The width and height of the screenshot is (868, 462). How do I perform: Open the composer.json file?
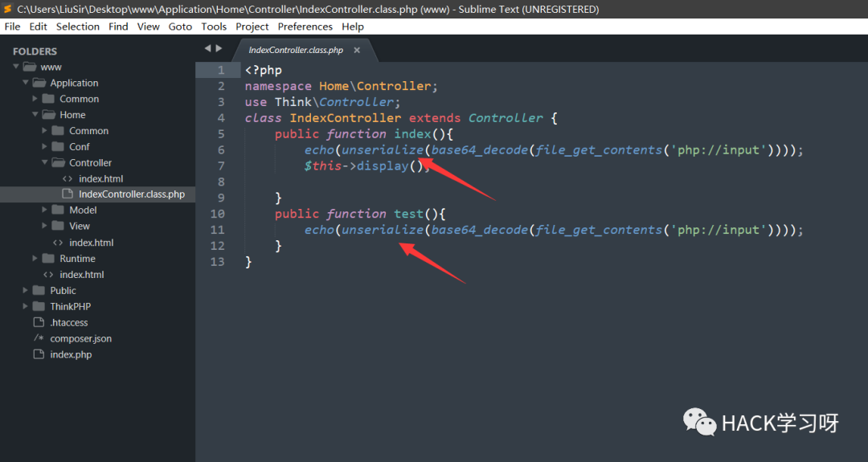pos(81,338)
